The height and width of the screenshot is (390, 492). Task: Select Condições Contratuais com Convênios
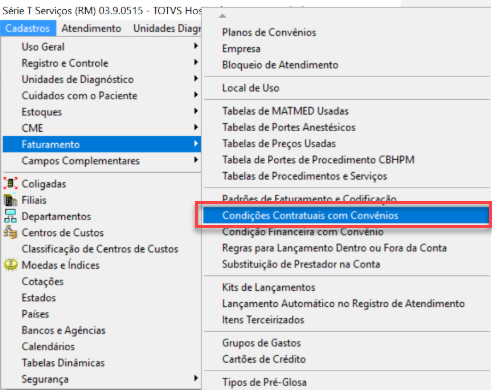click(x=347, y=215)
